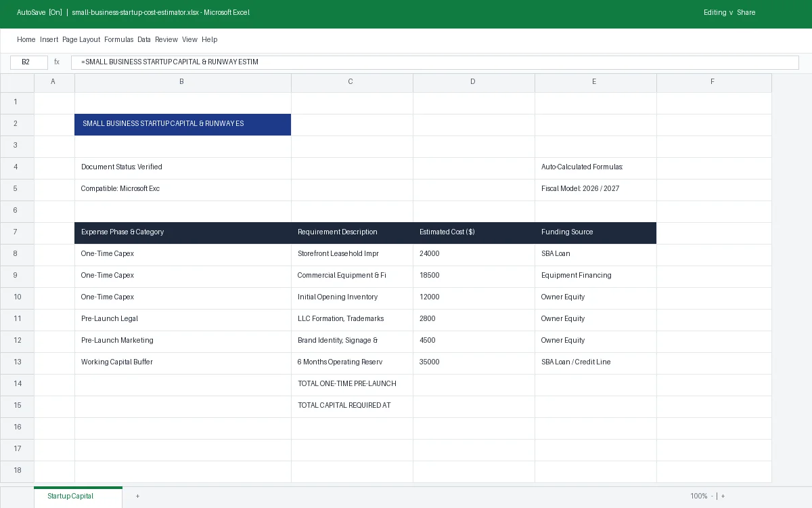Select column D header
Screen dimensions: 812x508
tap(474, 83)
